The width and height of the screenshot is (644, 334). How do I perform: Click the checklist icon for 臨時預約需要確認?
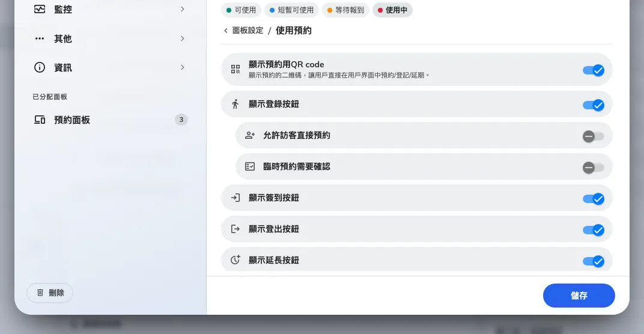point(250,166)
